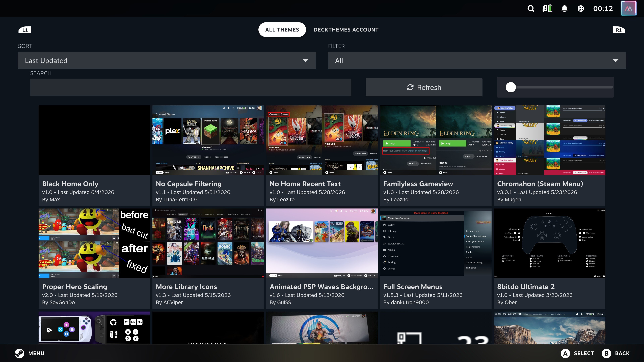The image size is (644, 362).
Task: Click the B BACK button glyph
Action: click(x=606, y=353)
